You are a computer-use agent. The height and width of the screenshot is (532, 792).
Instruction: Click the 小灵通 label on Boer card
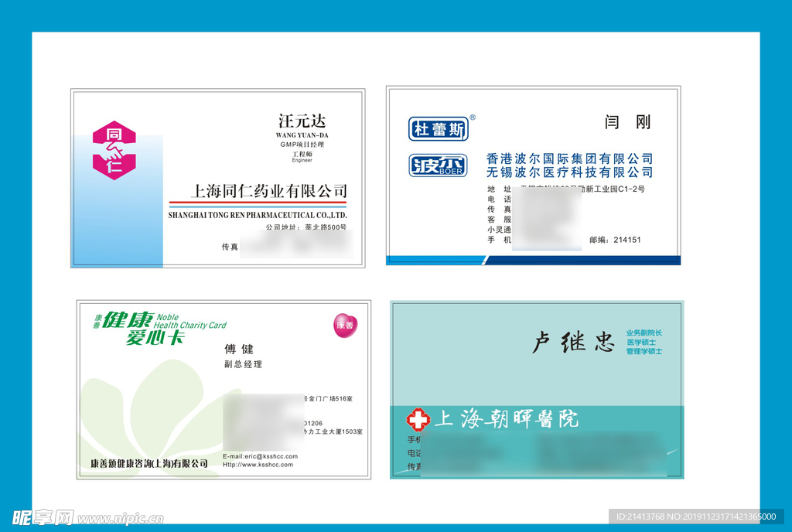coord(499,229)
